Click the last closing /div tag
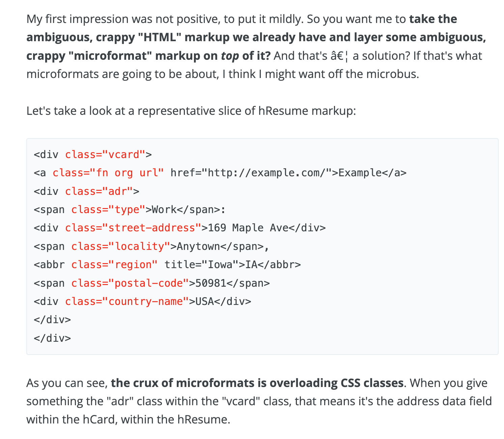Screen dimensions: 504x439 coord(52,338)
